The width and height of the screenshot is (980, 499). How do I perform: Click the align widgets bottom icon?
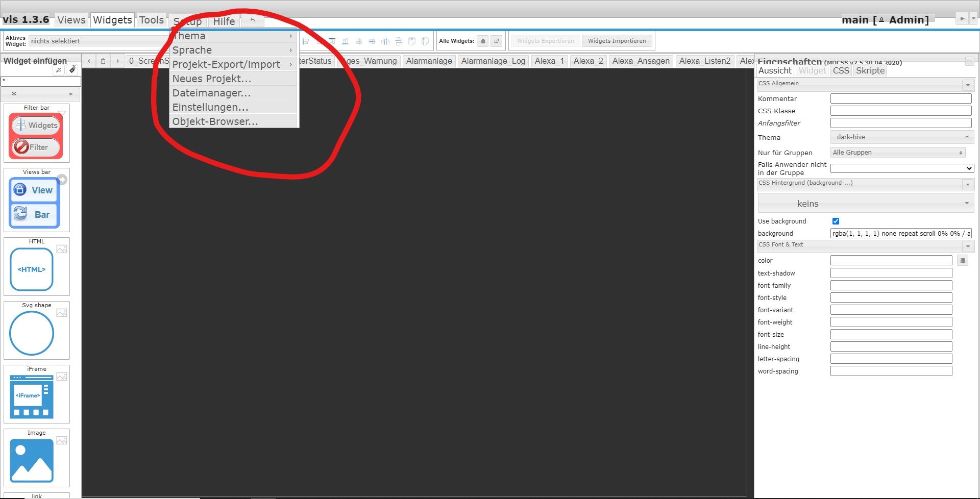pos(346,41)
